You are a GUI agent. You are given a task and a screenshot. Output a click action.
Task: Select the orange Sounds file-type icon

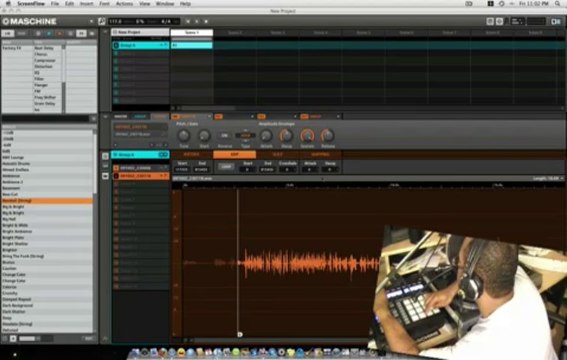(x=60, y=34)
